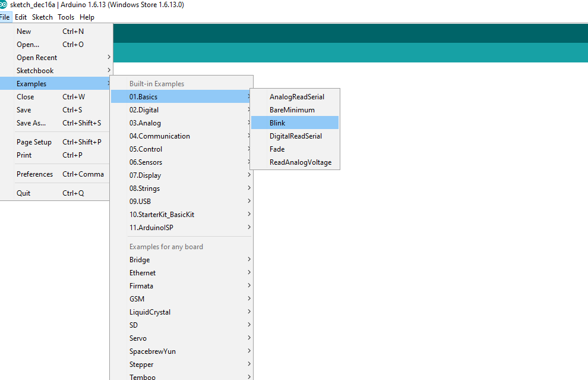The width and height of the screenshot is (588, 380).
Task: Expand the 04.Communication examples submenu
Action: tap(159, 136)
